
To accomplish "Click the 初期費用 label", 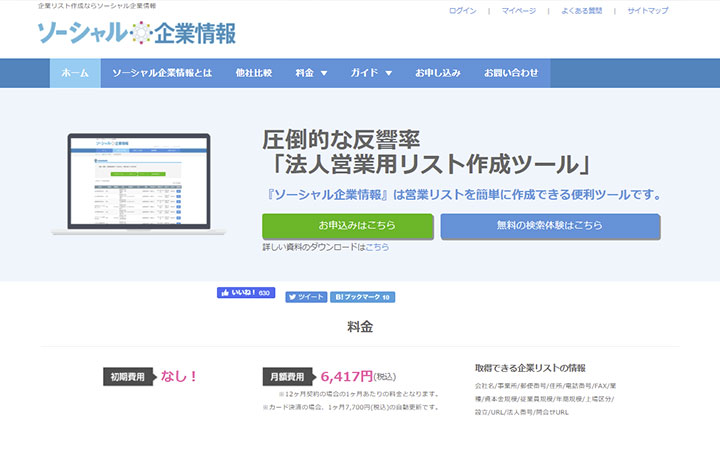I will click(x=128, y=377).
